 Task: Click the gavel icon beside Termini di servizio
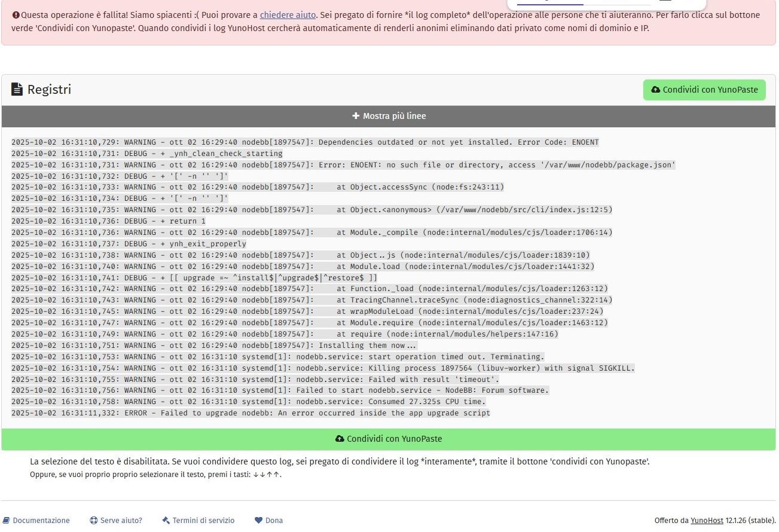click(166, 521)
